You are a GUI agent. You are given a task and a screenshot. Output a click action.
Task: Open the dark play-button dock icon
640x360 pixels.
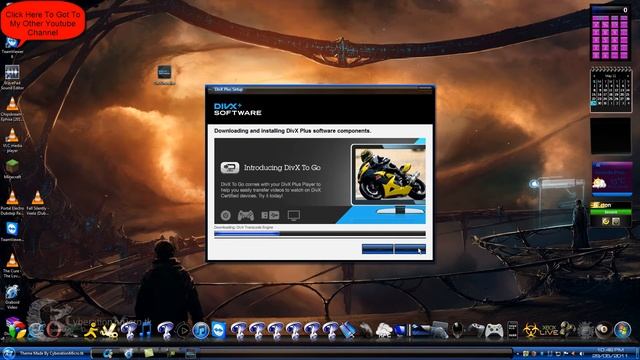[183, 330]
